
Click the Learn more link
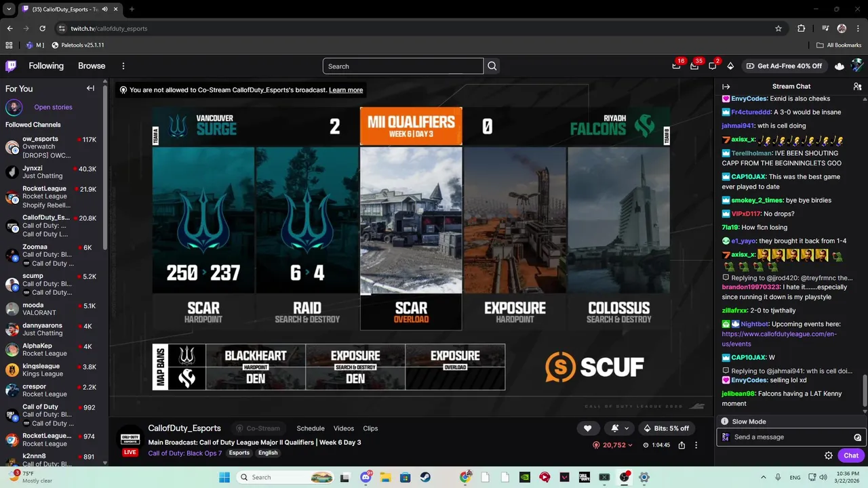coord(346,89)
